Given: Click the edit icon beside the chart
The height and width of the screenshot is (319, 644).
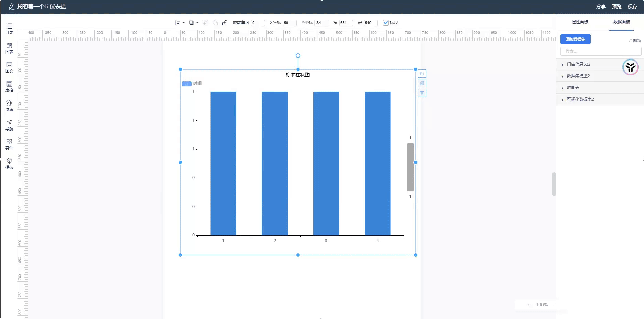Looking at the screenshot, I should click(x=422, y=74).
